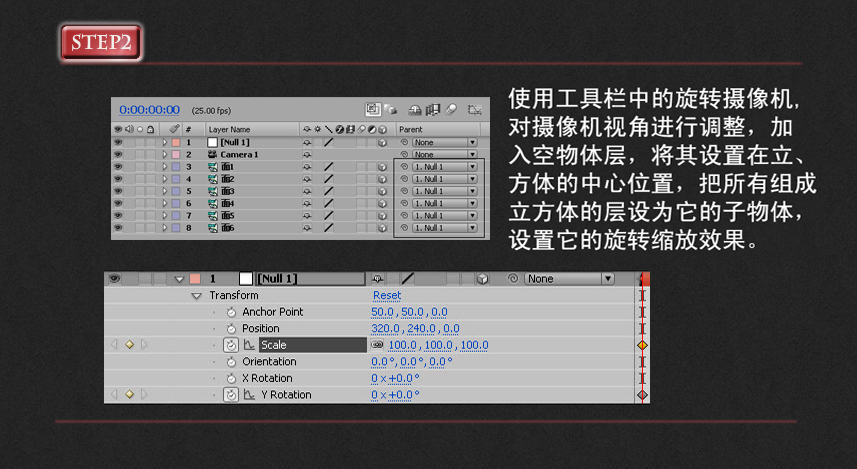Toggle 3D cube switch in Null 1 detail row

[x=482, y=279]
